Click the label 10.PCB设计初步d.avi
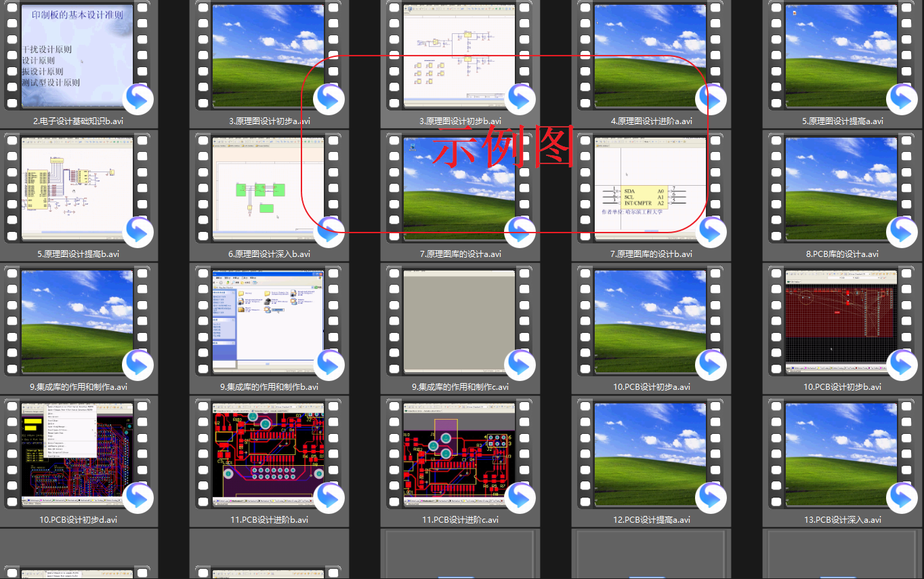The image size is (924, 579). (x=79, y=520)
